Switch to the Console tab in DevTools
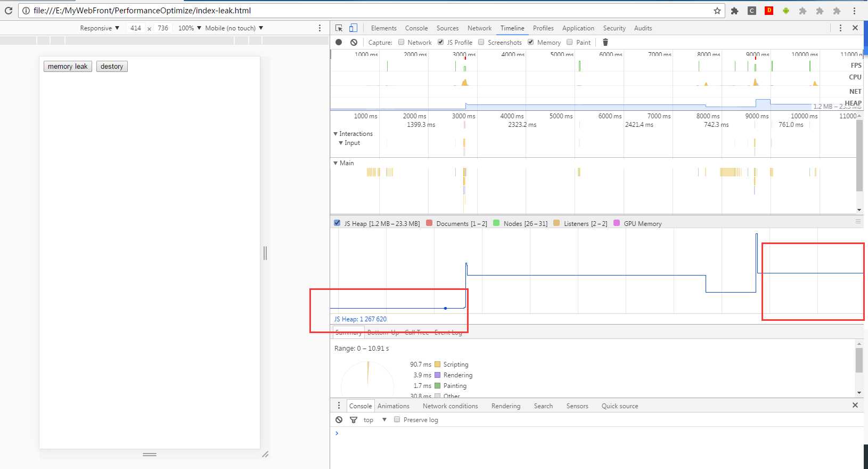The width and height of the screenshot is (868, 469). [416, 28]
